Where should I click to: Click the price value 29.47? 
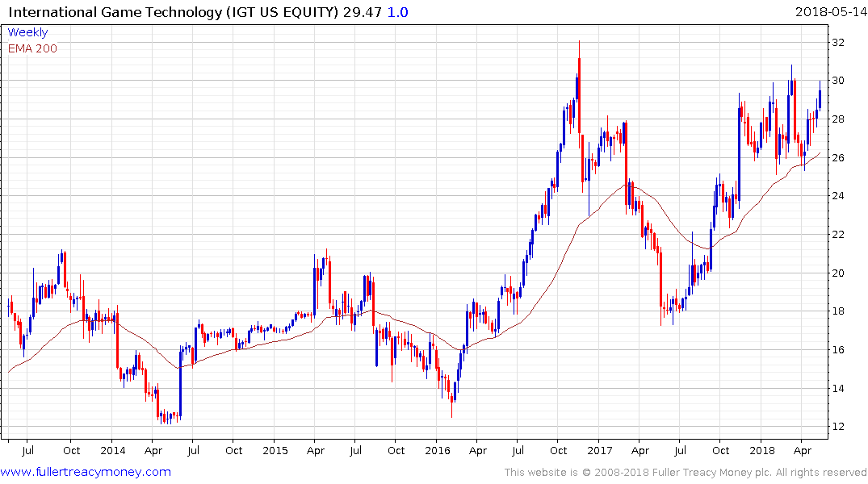coord(362,12)
